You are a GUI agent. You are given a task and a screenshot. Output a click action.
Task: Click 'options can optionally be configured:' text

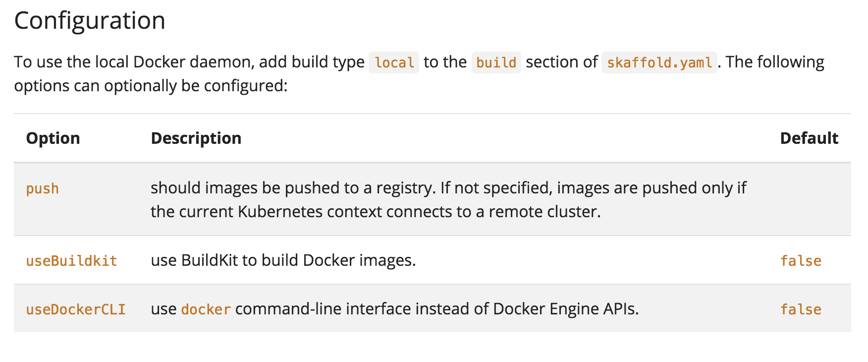coord(151,86)
